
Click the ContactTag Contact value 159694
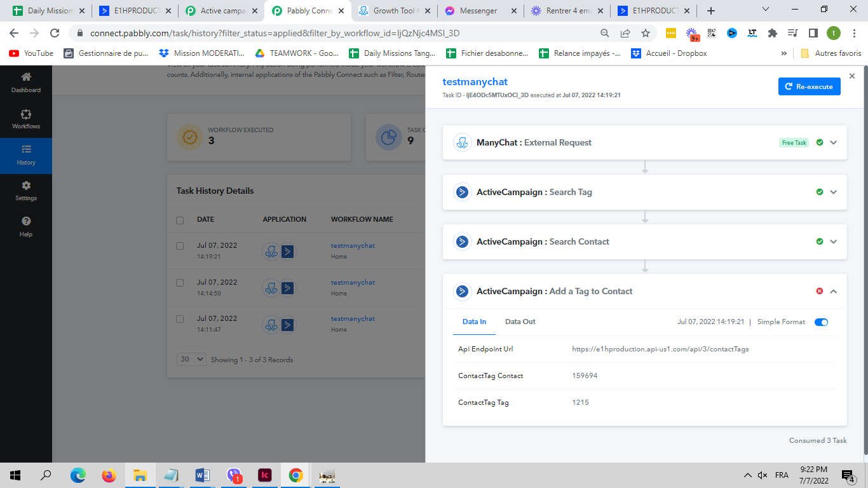pos(585,376)
